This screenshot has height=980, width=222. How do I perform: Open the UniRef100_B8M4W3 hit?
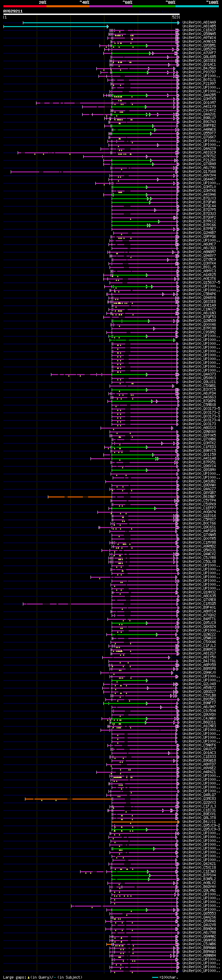pos(199,951)
